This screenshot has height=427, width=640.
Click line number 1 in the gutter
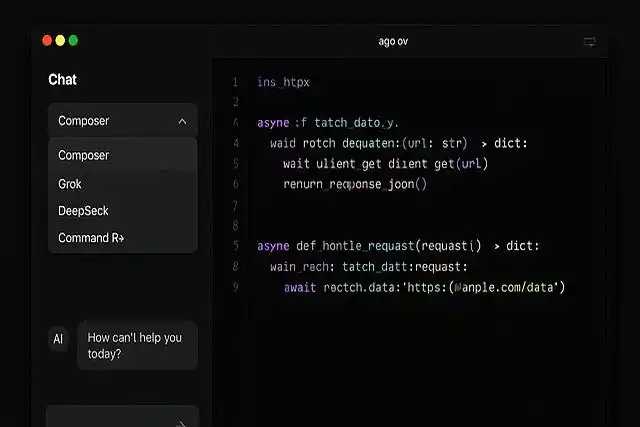coord(234,81)
